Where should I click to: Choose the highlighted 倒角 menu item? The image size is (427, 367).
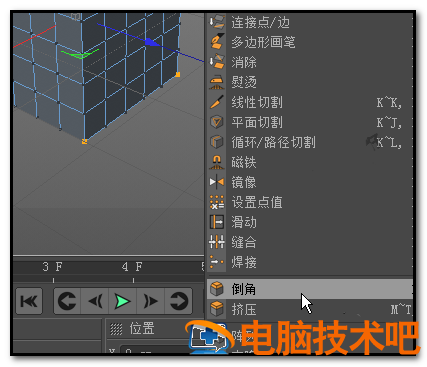310,289
